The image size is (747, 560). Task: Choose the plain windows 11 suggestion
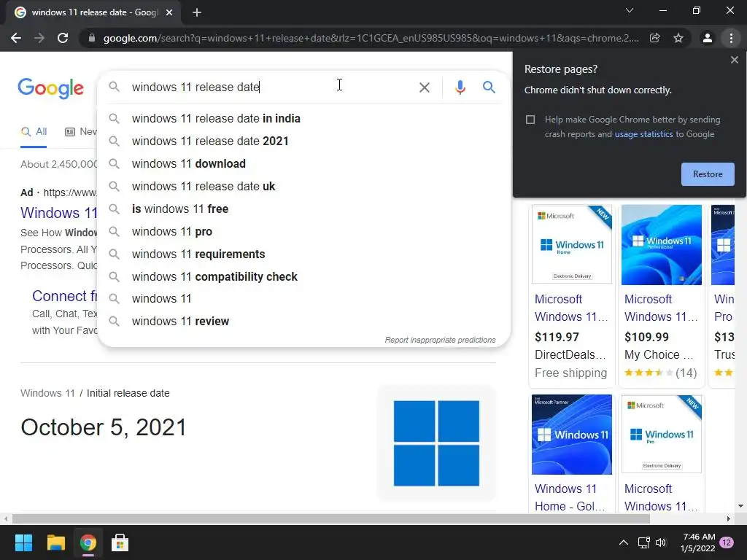tap(303, 299)
